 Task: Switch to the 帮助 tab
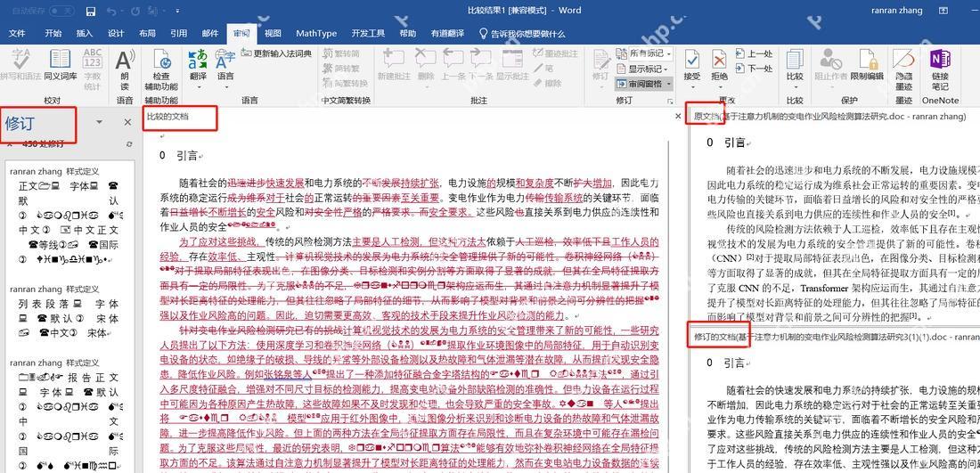pos(407,34)
